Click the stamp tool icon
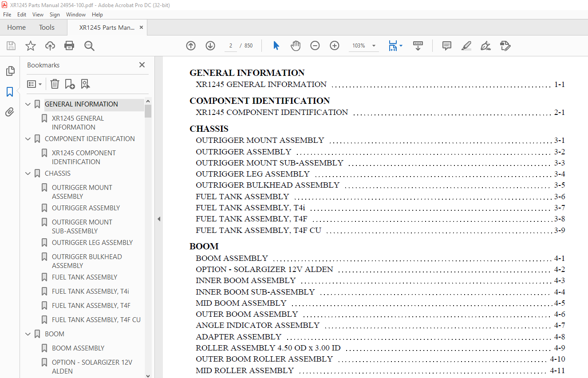This screenshot has height=378, width=588. pos(505,46)
